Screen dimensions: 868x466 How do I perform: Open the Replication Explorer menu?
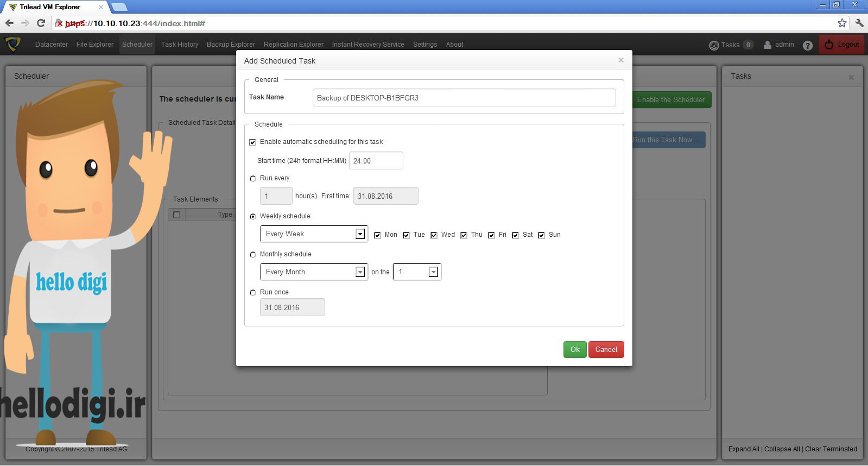coord(294,45)
